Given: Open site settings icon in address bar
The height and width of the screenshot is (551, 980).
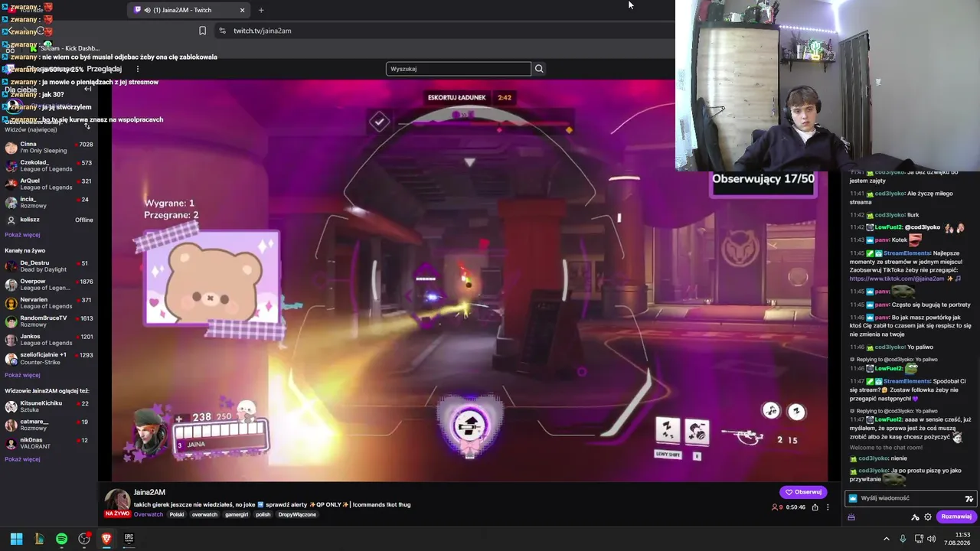Looking at the screenshot, I should click(222, 31).
